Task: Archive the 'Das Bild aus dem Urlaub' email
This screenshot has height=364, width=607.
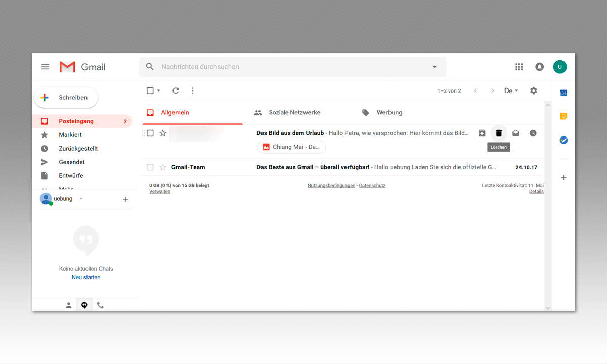Action: (482, 133)
